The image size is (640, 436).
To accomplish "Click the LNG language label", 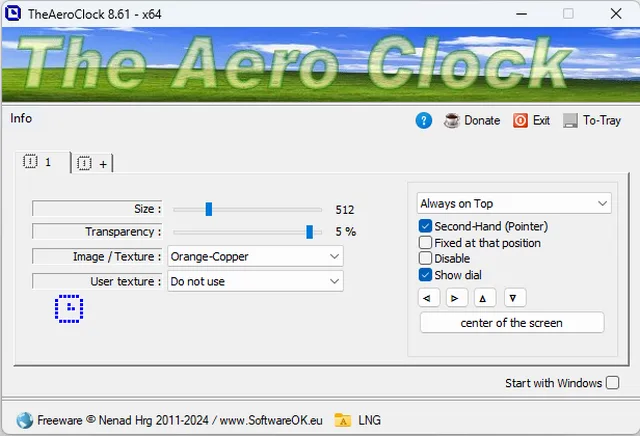I will tap(369, 420).
